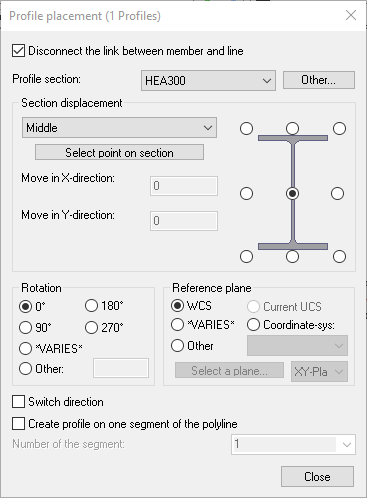Screen dimensions: 367x498
Task: Select top-left section placement point
Action: [x=246, y=128]
